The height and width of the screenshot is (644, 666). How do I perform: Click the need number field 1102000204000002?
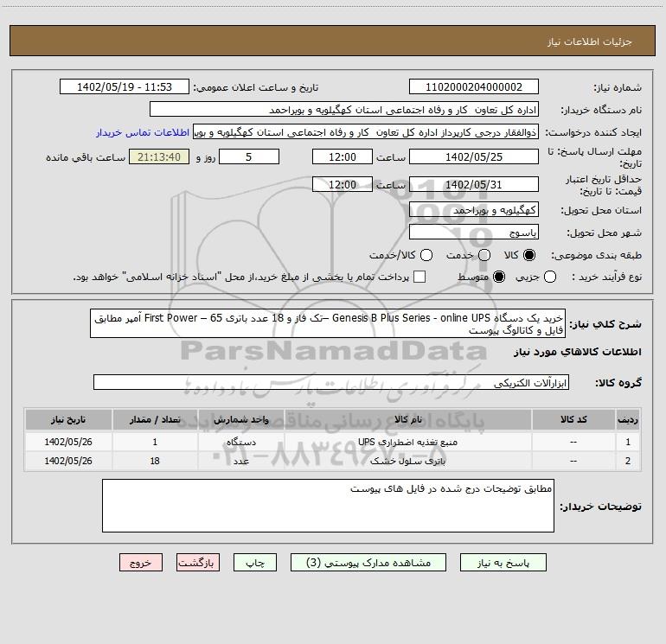coord(474,86)
